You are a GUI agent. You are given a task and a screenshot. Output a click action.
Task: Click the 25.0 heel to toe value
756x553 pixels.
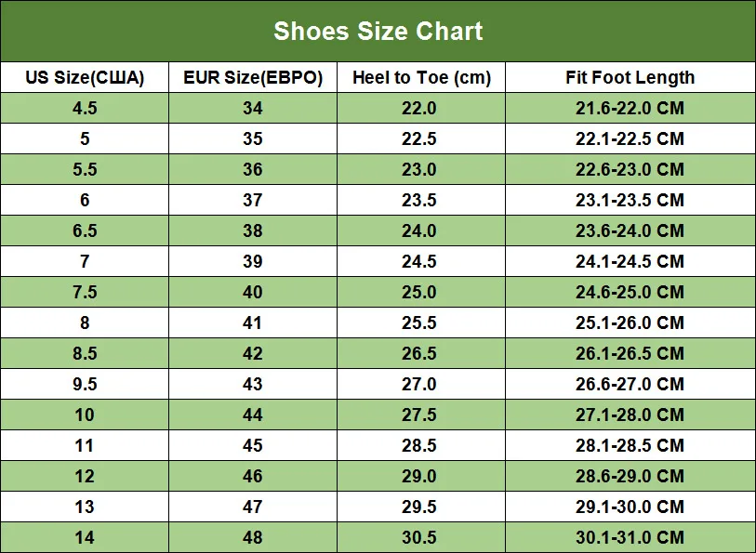click(x=418, y=292)
